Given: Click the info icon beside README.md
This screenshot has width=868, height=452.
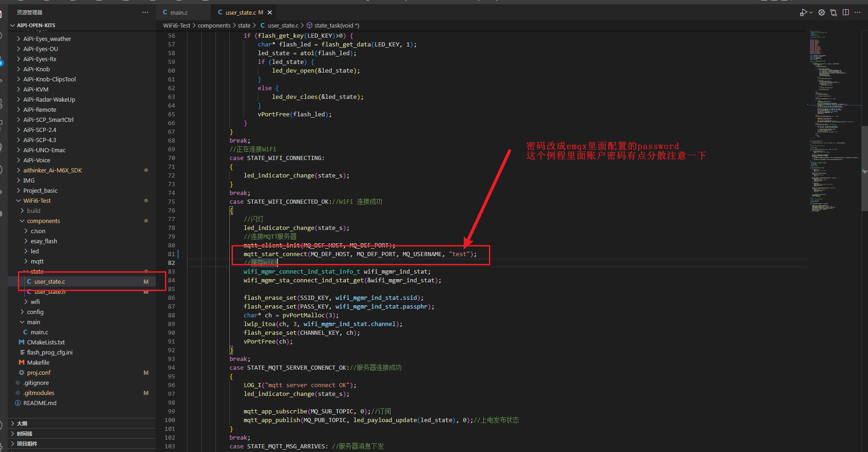Looking at the screenshot, I should pyautogui.click(x=18, y=403).
